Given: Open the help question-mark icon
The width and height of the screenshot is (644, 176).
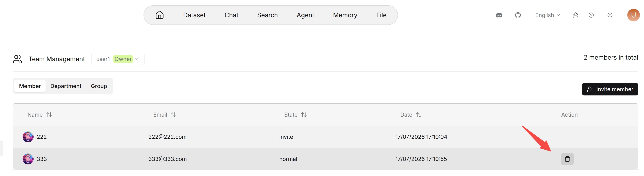Looking at the screenshot, I should pyautogui.click(x=591, y=15).
